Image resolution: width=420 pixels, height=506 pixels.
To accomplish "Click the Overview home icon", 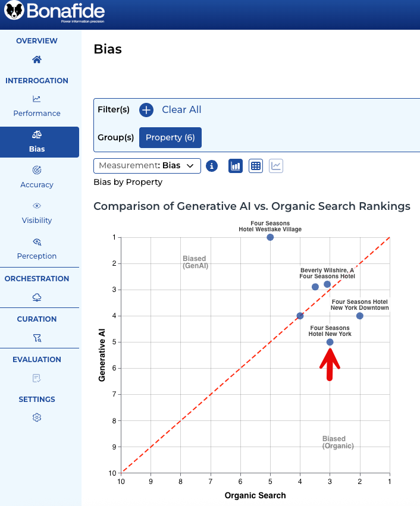I will pyautogui.click(x=37, y=59).
